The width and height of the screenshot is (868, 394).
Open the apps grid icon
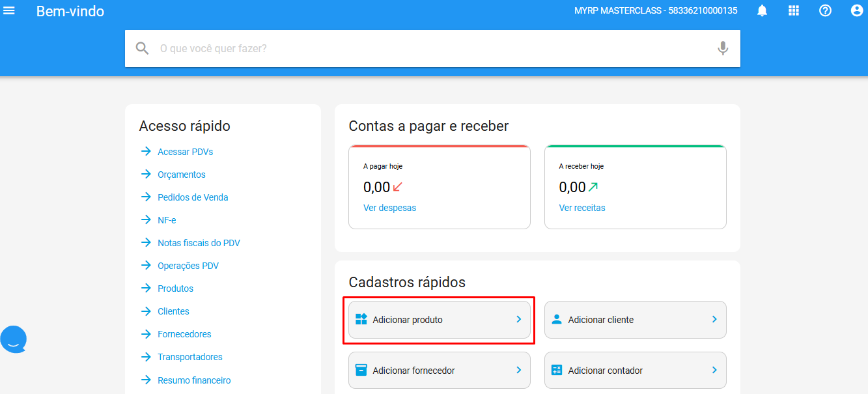[793, 11]
